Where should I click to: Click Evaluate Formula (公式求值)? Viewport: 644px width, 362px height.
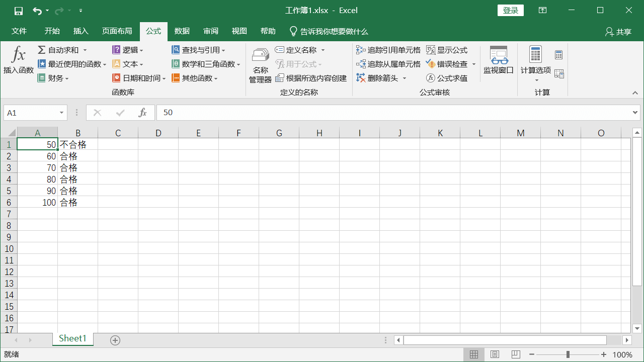coord(447,78)
